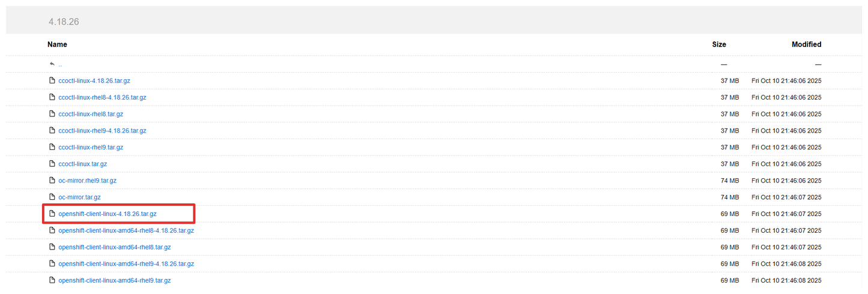Click file icon beside openshift-client-linux-4.18.26.tar.gz
This screenshot has height=294, width=868.
click(x=52, y=214)
